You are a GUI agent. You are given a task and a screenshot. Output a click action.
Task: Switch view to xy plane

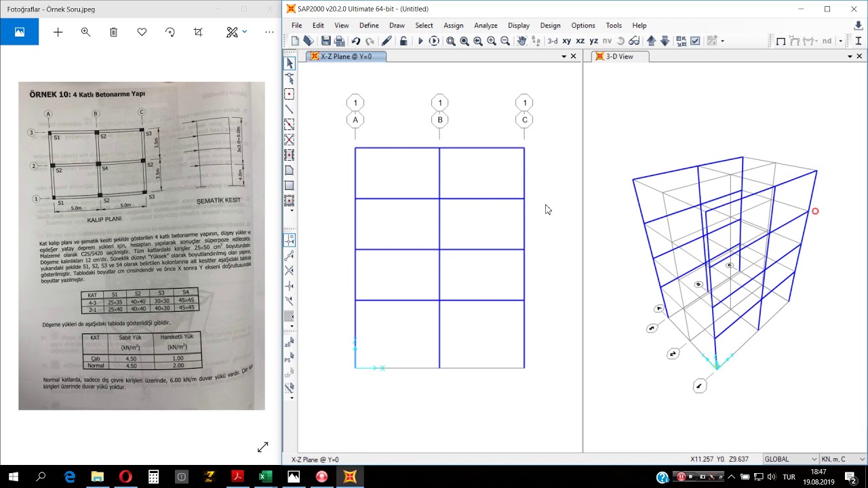567,41
